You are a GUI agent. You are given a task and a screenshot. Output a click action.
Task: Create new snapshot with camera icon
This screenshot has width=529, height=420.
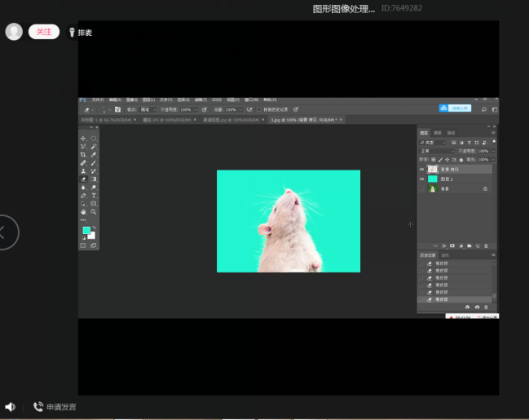477,307
